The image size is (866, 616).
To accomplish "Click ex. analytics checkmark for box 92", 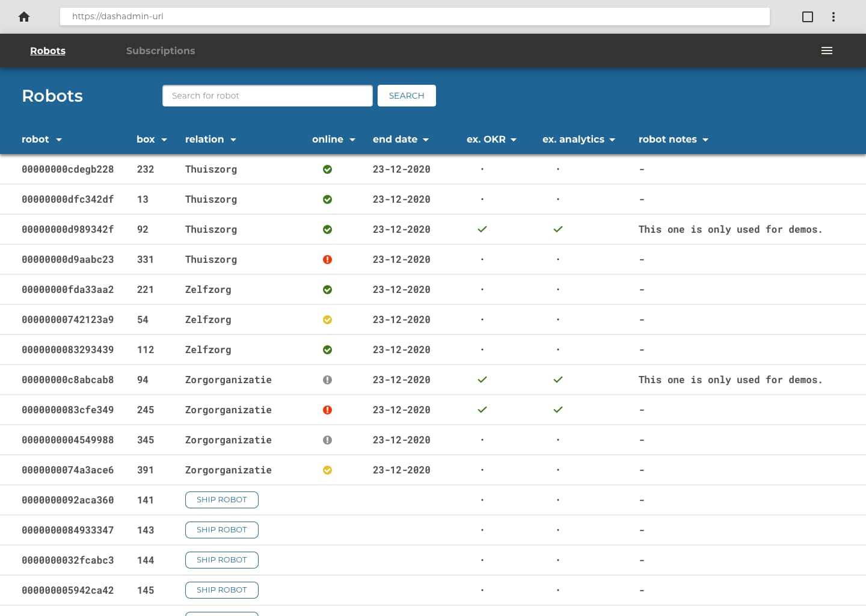I will (x=558, y=229).
